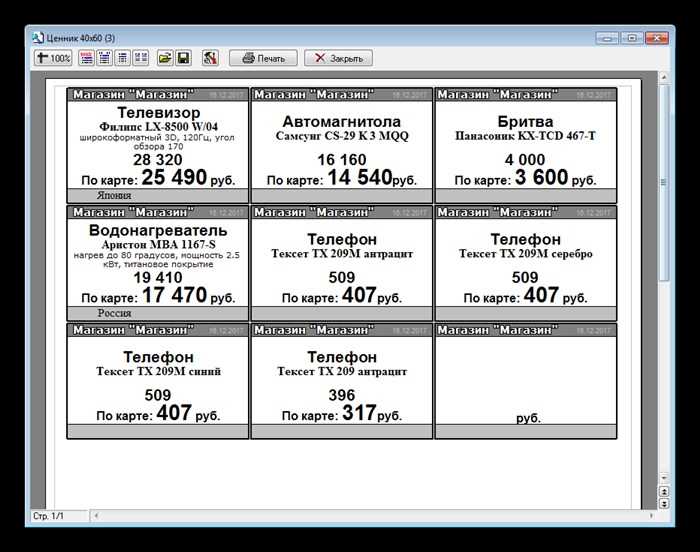
Task: Click the 28 320 regular price
Action: pyautogui.click(x=158, y=159)
